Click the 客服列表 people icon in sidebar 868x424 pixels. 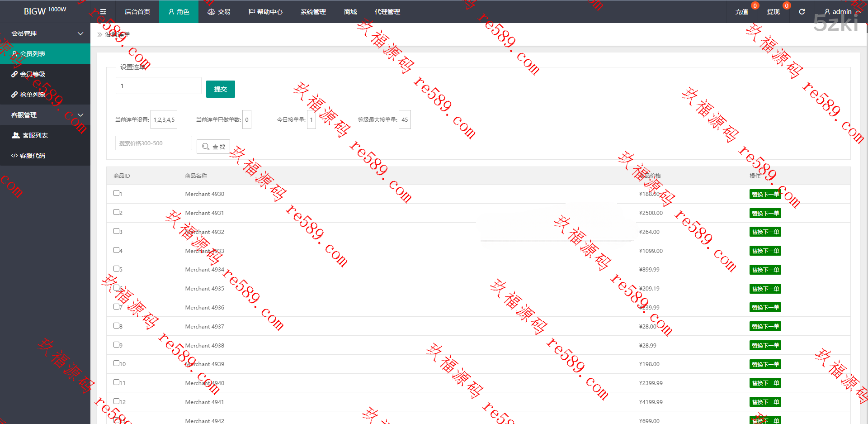coord(16,135)
